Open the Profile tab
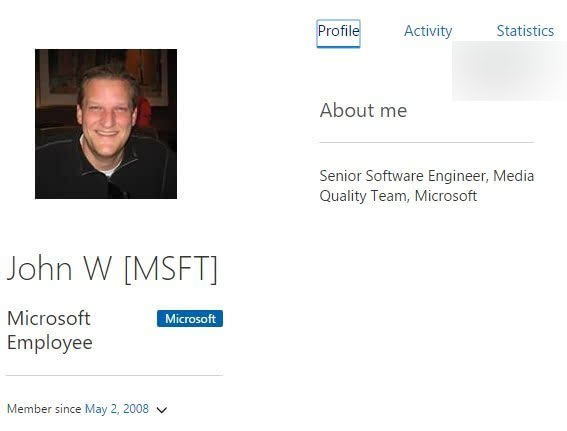Image resolution: width=567 pixels, height=431 pixels. (338, 33)
